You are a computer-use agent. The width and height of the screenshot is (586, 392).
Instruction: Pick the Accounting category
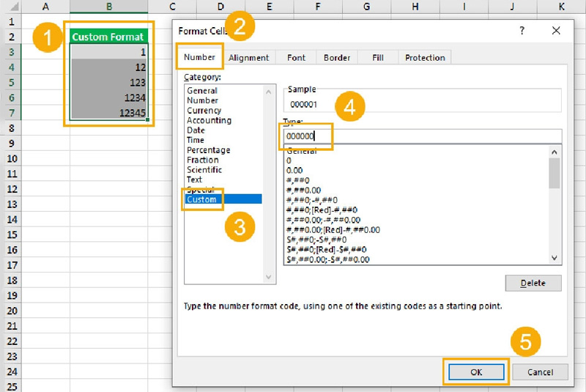coord(209,120)
